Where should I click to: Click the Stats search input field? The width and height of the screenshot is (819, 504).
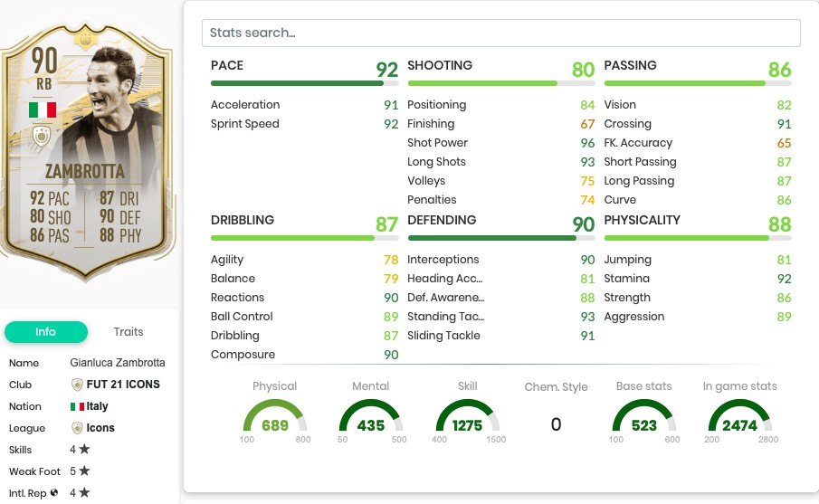coord(500,33)
